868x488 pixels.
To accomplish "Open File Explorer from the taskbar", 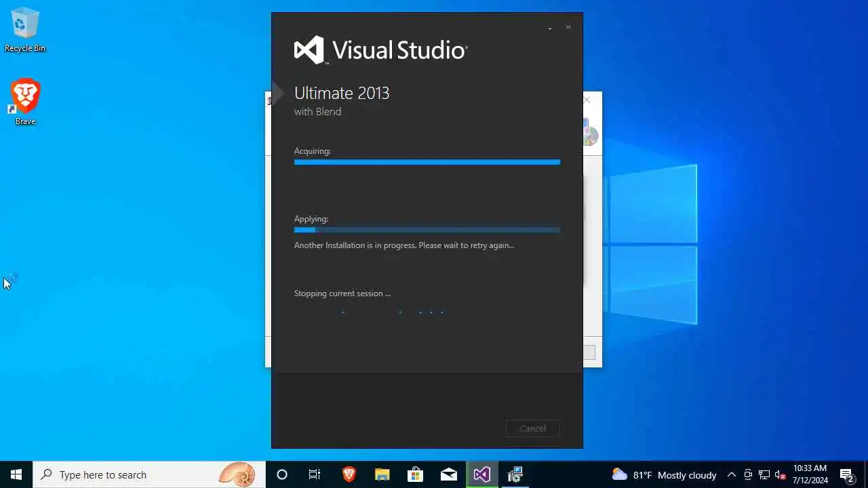I will point(382,474).
